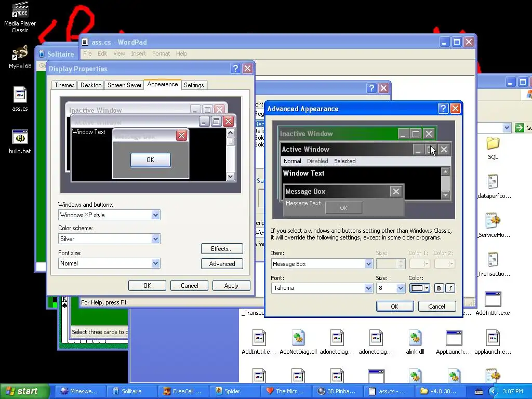
Task: Click the Effects... button
Action: pos(222,249)
